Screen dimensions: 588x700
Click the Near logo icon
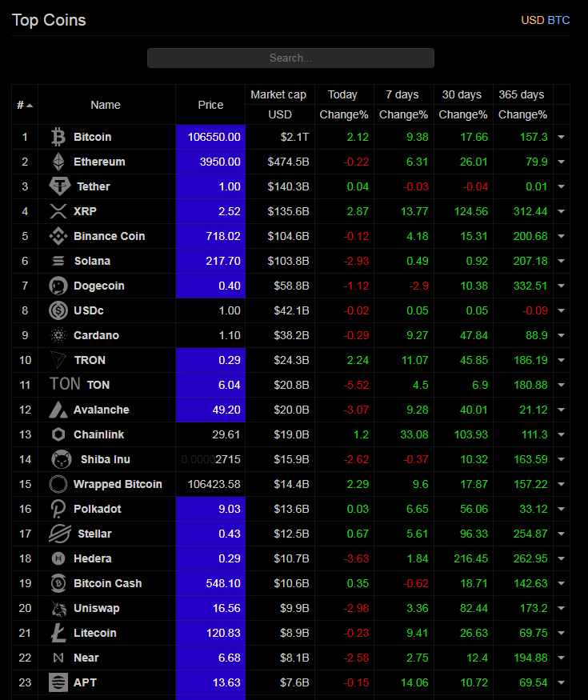coord(58,658)
